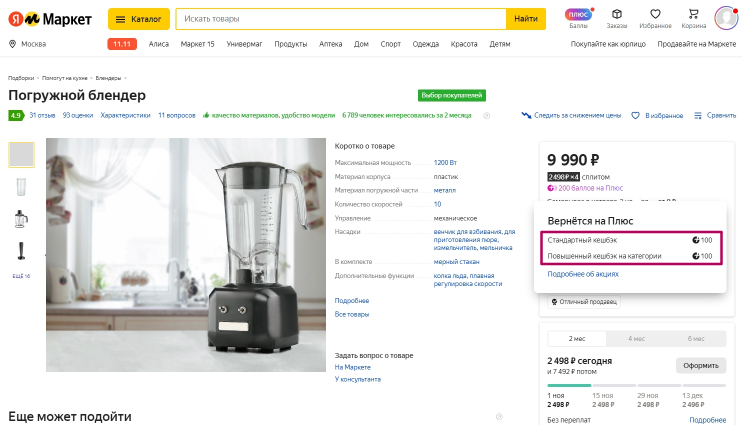This screenshot has height=425, width=742.
Task: Change delivery city Москва
Action: click(x=28, y=44)
